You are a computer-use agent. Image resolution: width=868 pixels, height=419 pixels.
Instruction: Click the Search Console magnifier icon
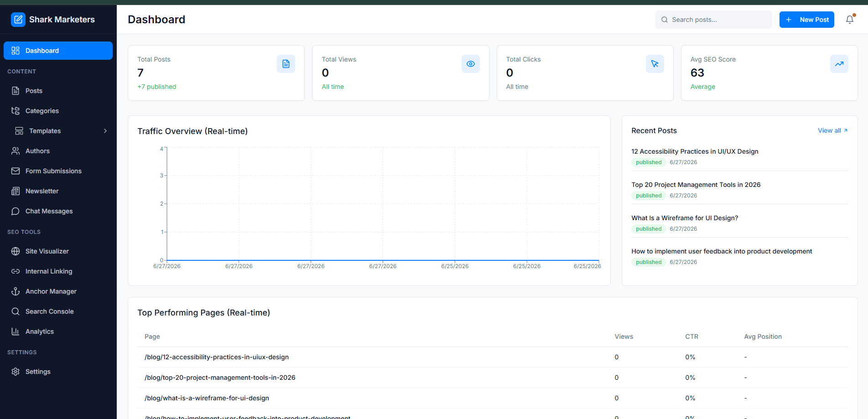click(16, 311)
